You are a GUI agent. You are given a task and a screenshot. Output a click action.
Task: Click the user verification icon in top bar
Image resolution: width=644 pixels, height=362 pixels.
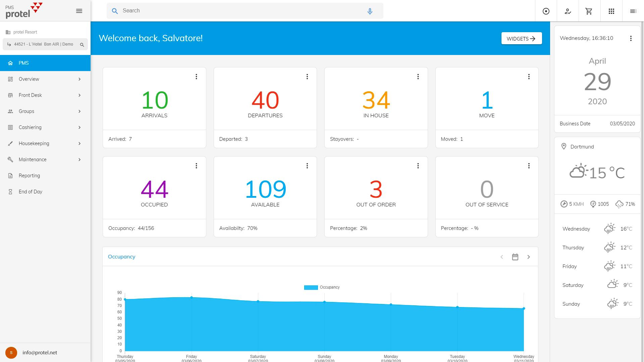pos(568,11)
